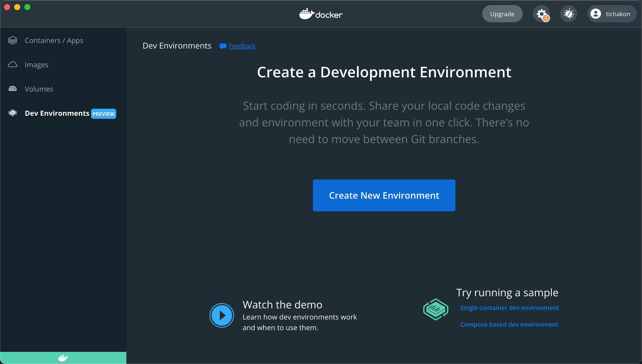Click the Feedback link text

coord(242,46)
